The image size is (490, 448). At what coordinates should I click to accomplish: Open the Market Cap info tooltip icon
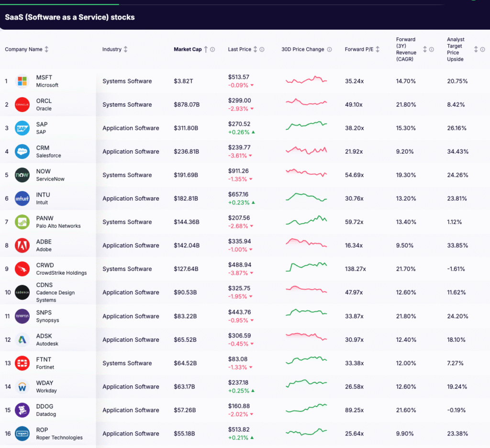pyautogui.click(x=212, y=49)
